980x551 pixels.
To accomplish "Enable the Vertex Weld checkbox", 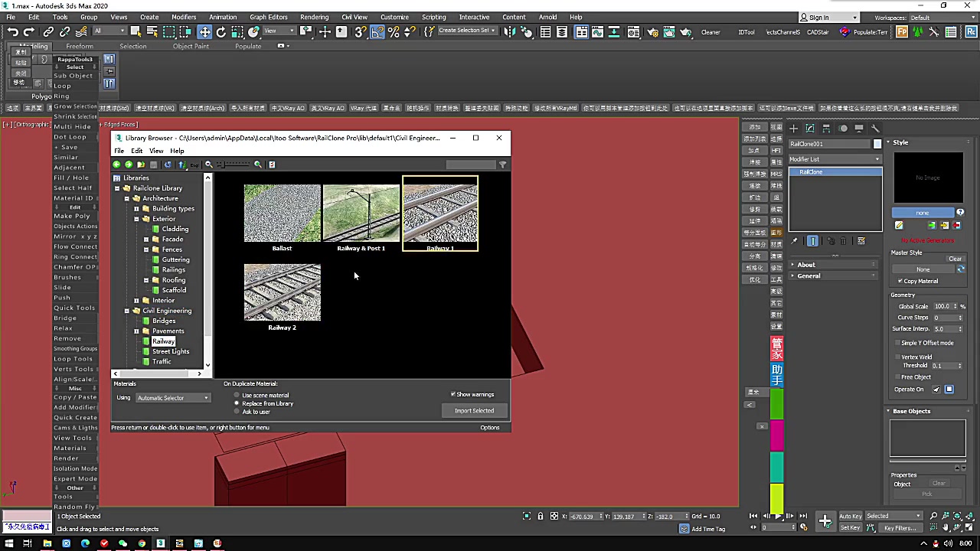I will [897, 357].
